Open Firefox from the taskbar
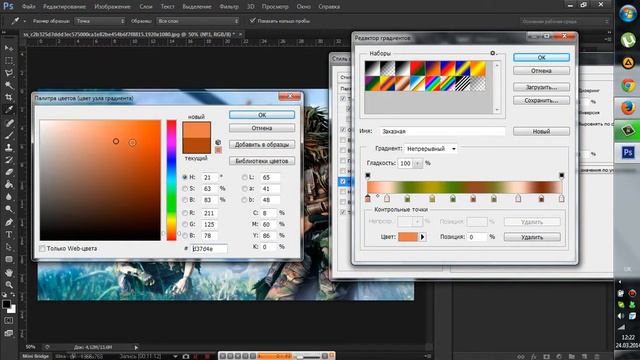Viewport: 640px width, 360px height. click(x=628, y=108)
